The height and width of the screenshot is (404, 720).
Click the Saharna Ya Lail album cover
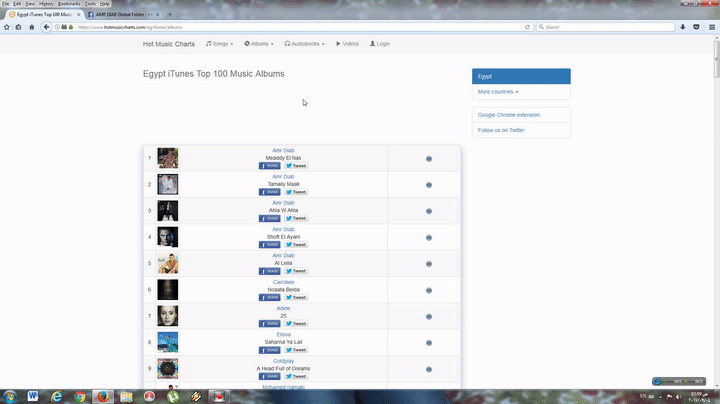tap(168, 342)
